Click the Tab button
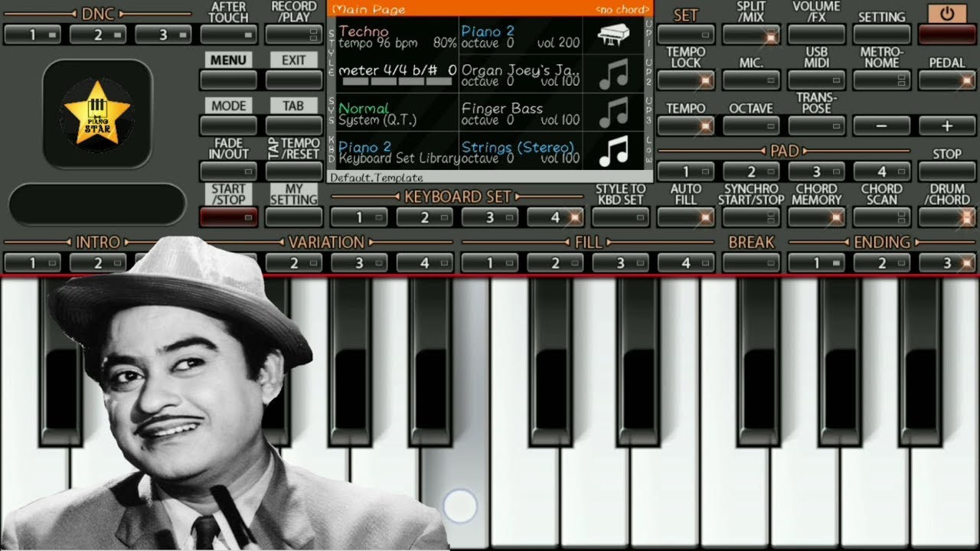Screen dimensions: 980x551 coord(294,126)
